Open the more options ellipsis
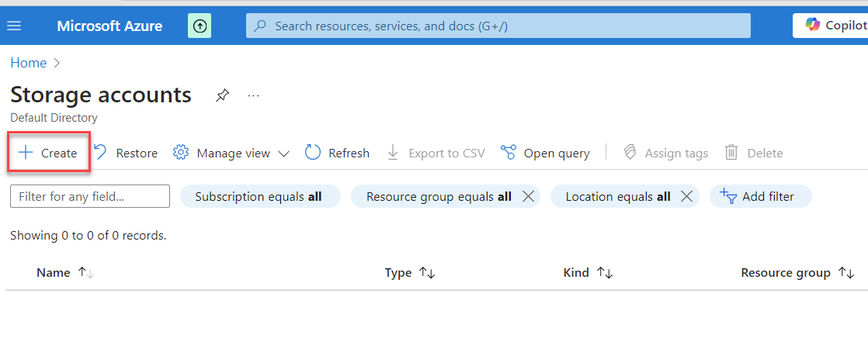The image size is (868, 345). click(254, 95)
